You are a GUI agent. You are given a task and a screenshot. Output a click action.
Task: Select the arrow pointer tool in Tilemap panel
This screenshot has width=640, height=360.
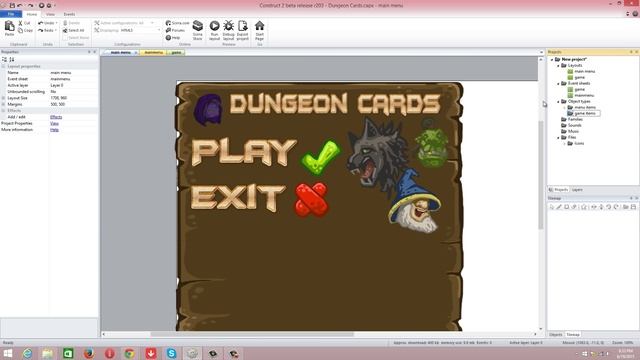point(551,207)
